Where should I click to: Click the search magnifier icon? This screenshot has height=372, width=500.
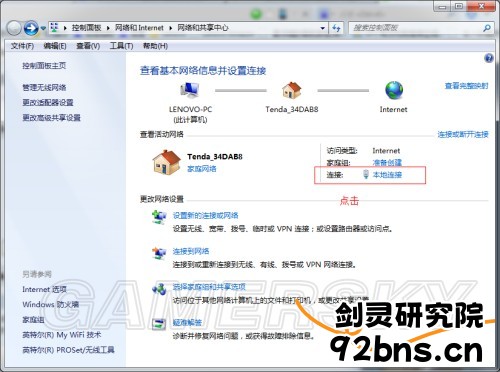pos(487,28)
